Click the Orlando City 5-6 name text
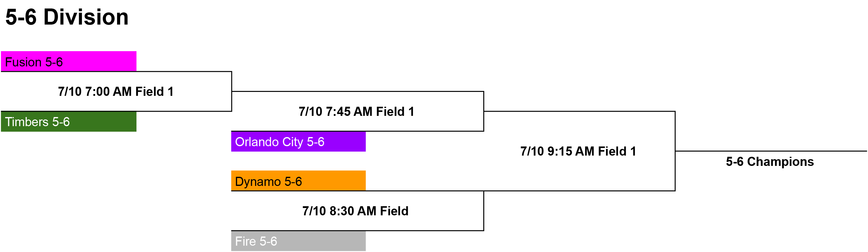Screen dimensions: 868x252 (280, 142)
